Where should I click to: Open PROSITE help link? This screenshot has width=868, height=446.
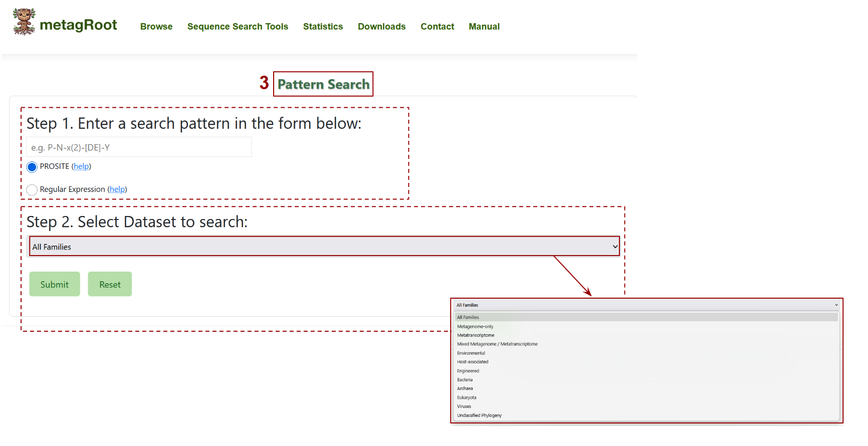click(81, 166)
